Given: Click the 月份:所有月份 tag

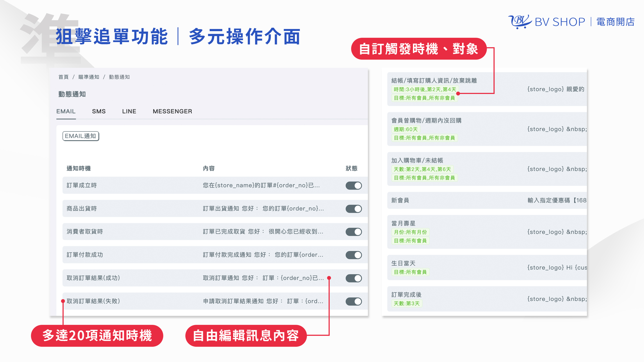Looking at the screenshot, I should pyautogui.click(x=410, y=232).
